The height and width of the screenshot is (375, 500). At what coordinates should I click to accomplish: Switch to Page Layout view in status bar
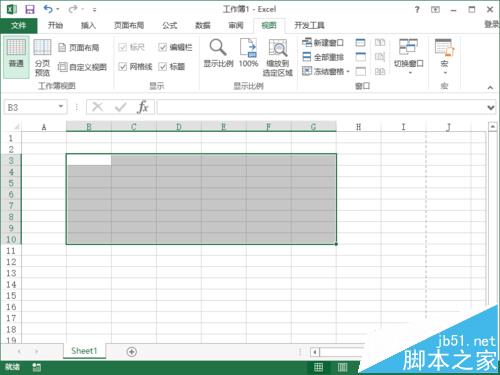[x=342, y=367]
